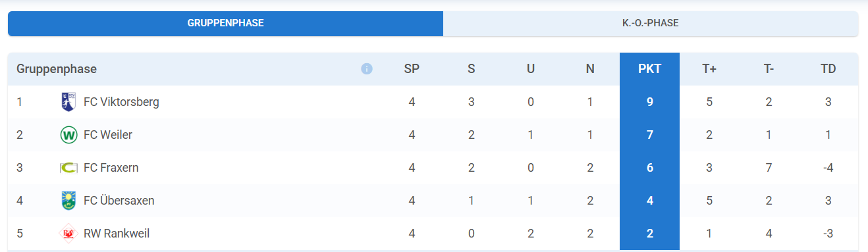Open the FC Fraxern team link
This screenshot has width=868, height=252.
(x=111, y=168)
